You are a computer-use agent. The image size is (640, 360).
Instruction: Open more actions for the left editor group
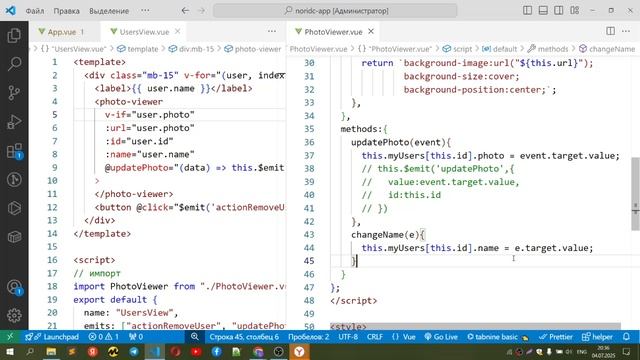[x=272, y=31]
